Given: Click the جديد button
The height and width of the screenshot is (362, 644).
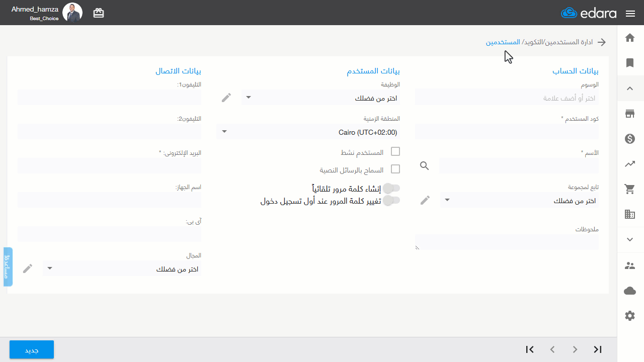Looking at the screenshot, I should (32, 350).
